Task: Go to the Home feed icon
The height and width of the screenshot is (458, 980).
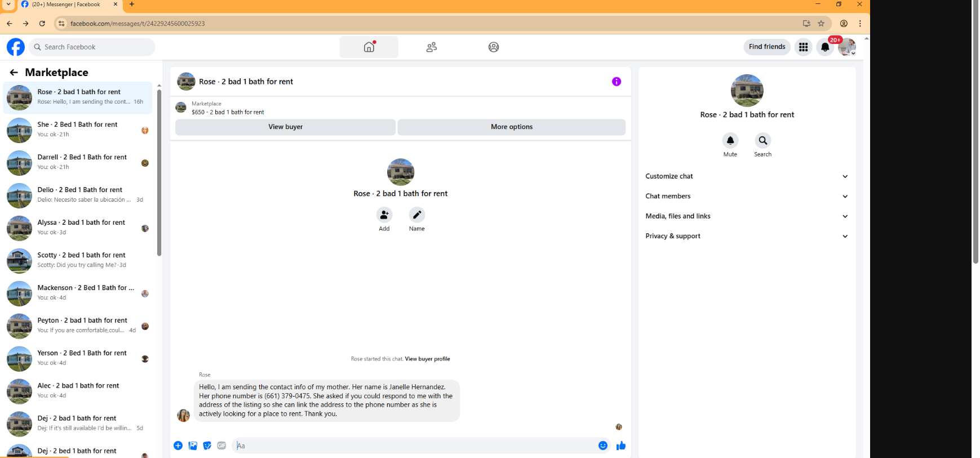Action: point(369,47)
